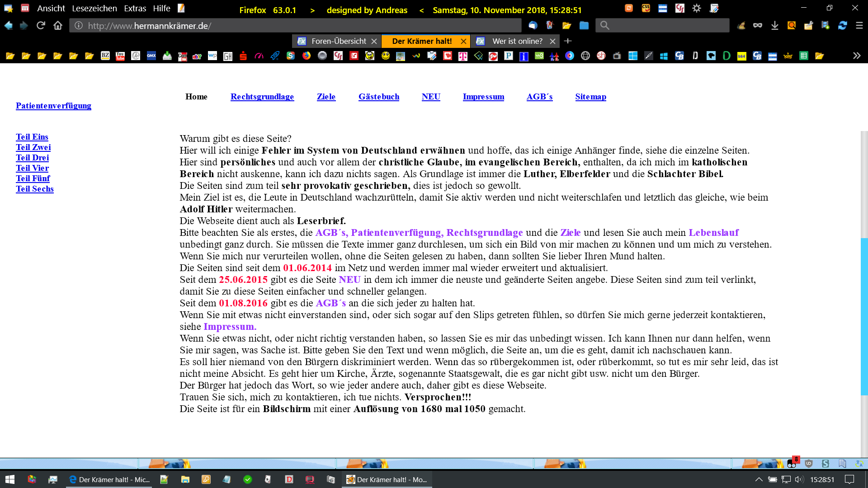Click the Telekom T bookmark icon
Viewport: 868px width, 488px height.
pos(463,56)
